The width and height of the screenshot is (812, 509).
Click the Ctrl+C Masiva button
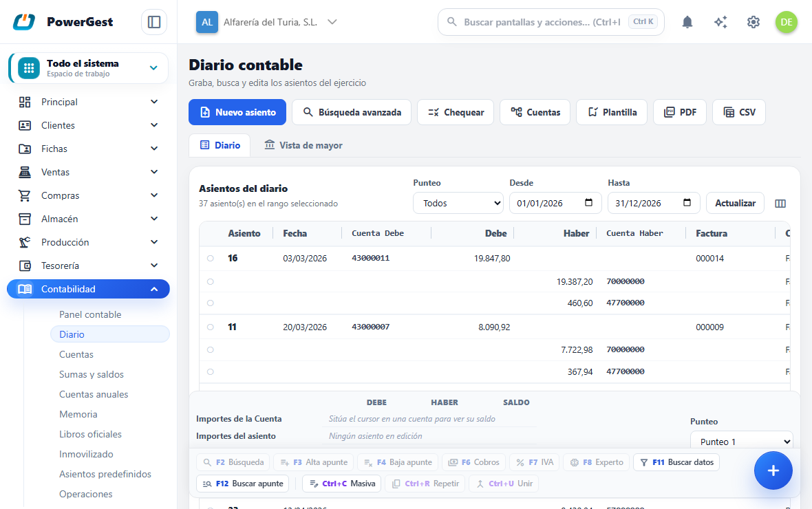342,483
